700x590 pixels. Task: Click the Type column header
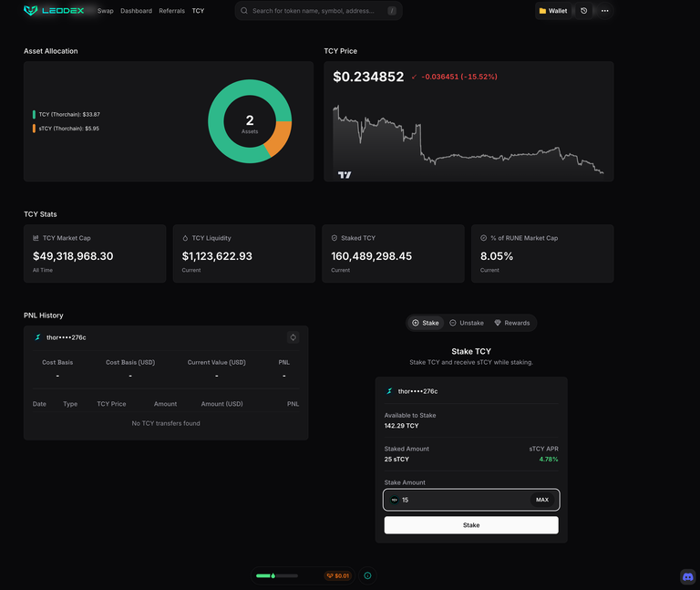coord(70,404)
